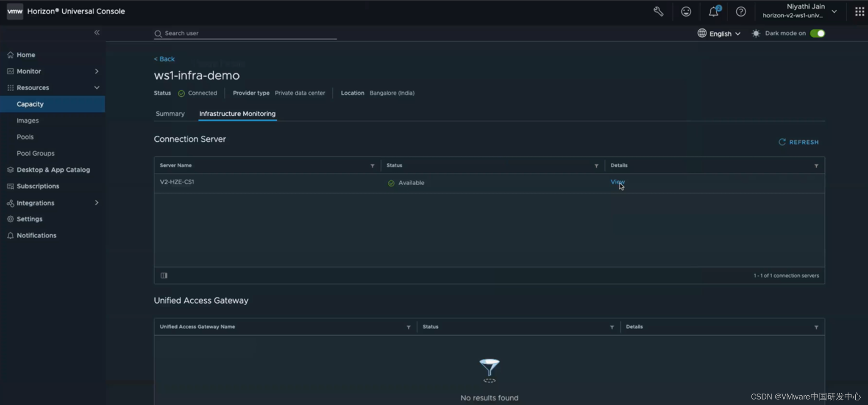Click the VMware logo

(15, 11)
